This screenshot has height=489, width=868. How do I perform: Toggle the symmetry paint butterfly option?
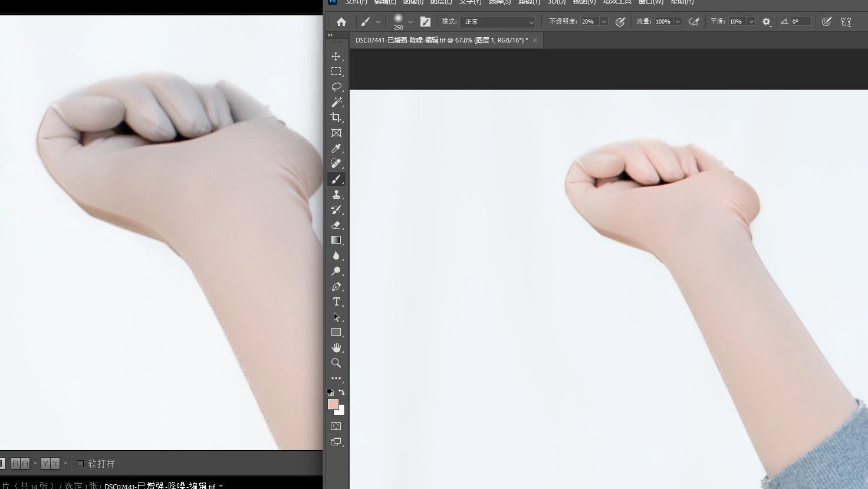pos(846,22)
